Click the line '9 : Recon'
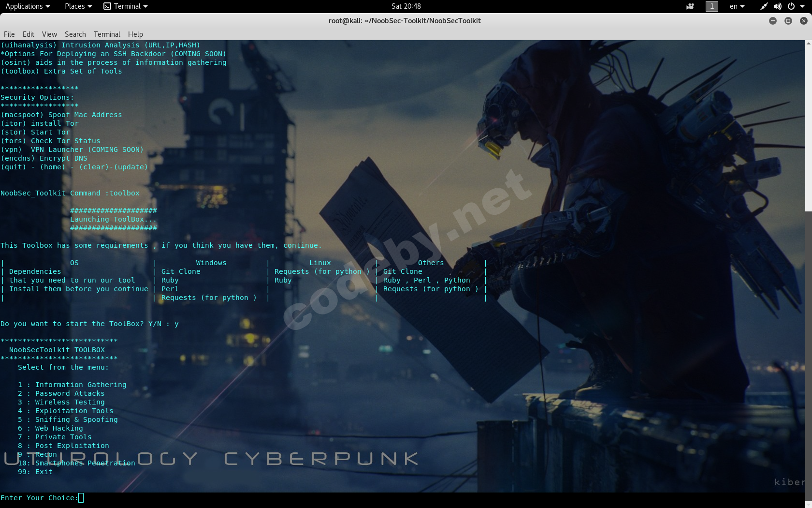Image resolution: width=812 pixels, height=508 pixels. [x=37, y=454]
